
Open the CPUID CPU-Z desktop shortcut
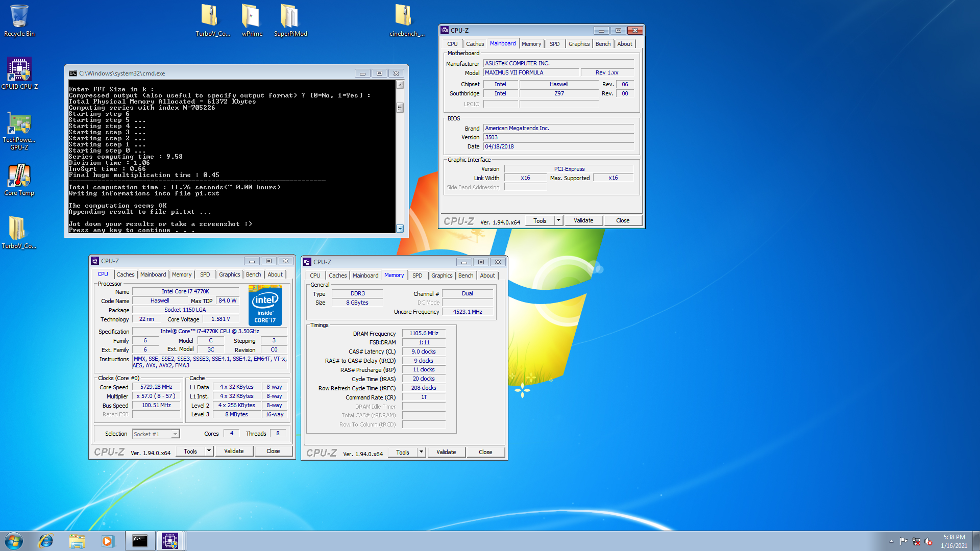tap(19, 73)
